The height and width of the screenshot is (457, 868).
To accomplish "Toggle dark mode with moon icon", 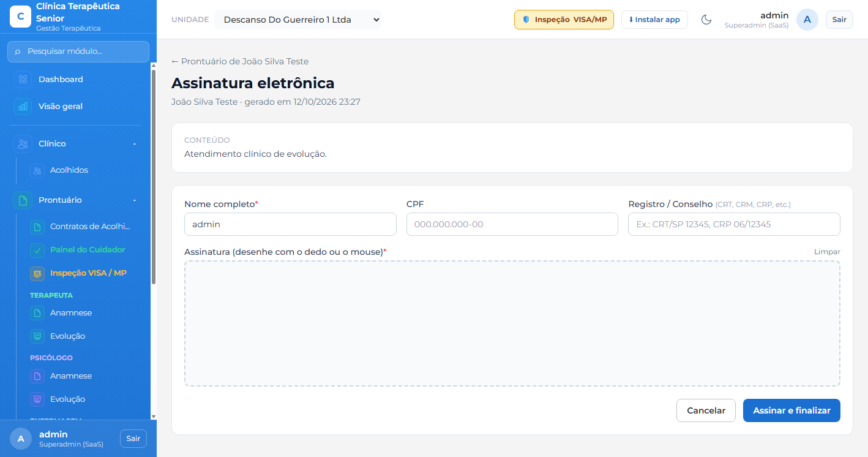I will click(706, 20).
